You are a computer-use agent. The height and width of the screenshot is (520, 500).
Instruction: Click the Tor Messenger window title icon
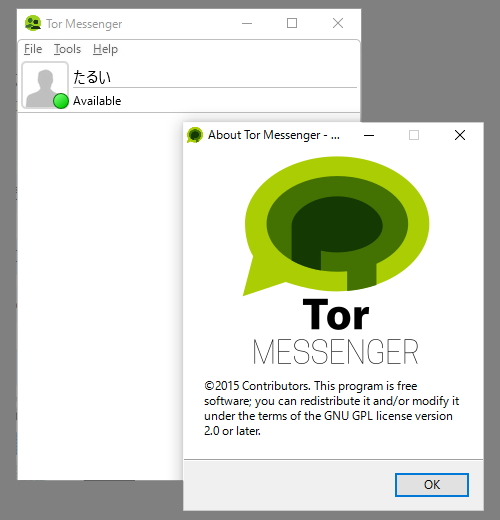33,23
